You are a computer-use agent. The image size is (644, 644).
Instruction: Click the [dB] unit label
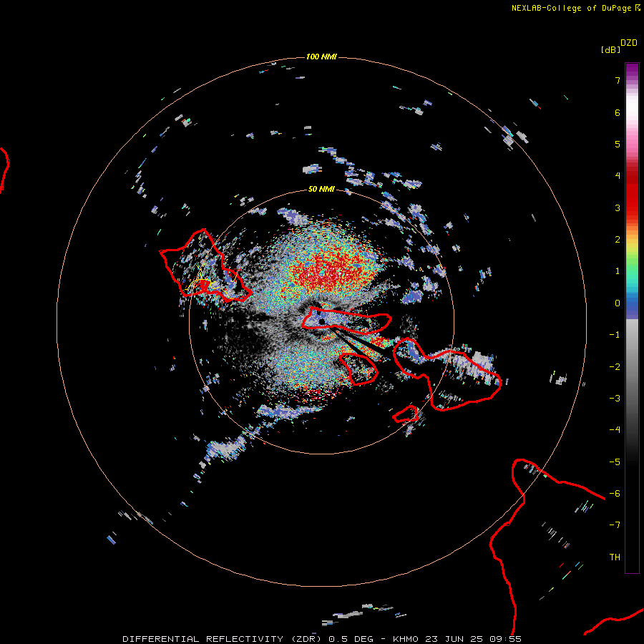pos(611,49)
